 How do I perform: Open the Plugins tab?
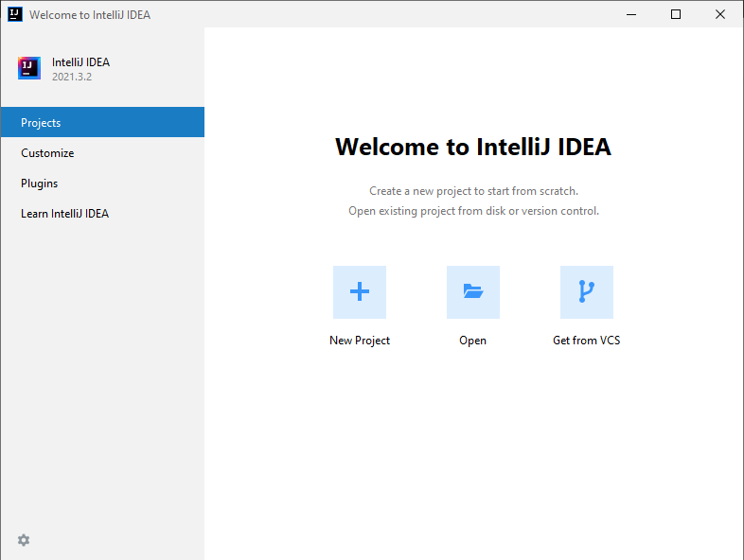pos(102,183)
